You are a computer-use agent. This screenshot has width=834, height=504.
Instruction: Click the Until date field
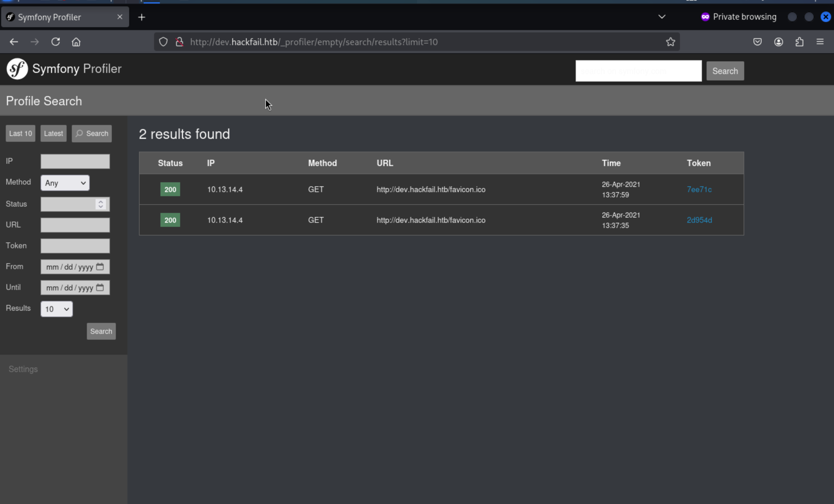[x=75, y=288]
